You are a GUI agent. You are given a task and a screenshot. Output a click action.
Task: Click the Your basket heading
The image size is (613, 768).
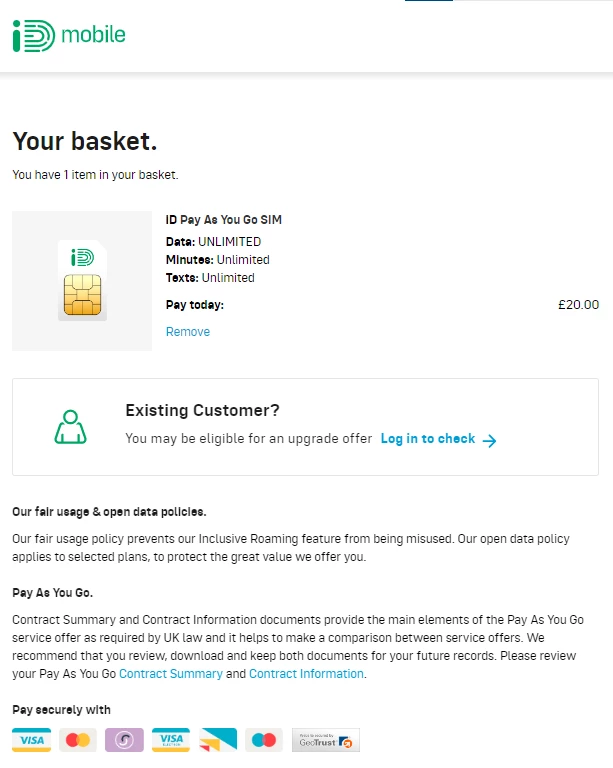pyautogui.click(x=85, y=142)
